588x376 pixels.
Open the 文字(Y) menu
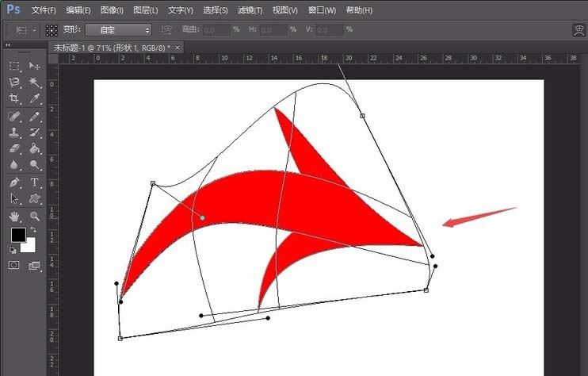(x=181, y=10)
